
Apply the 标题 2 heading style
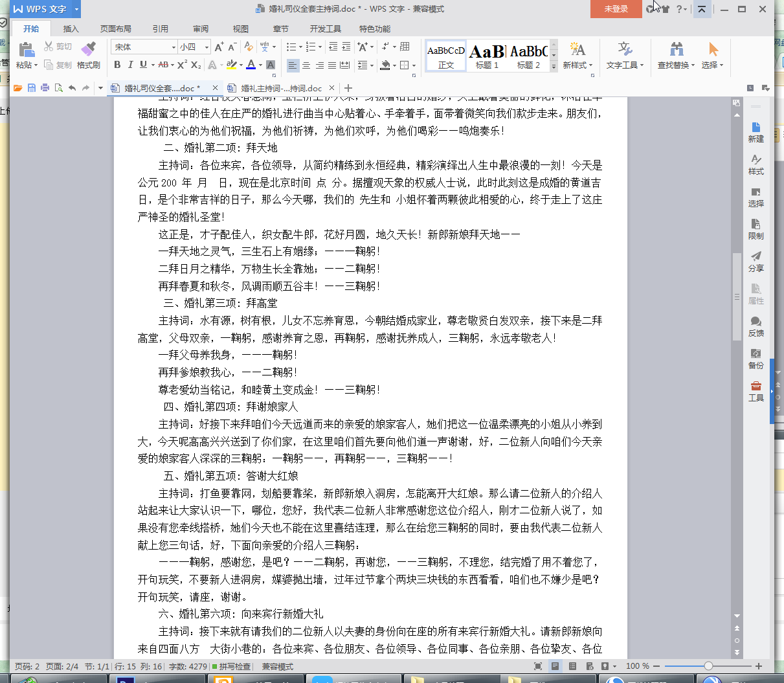pos(529,56)
